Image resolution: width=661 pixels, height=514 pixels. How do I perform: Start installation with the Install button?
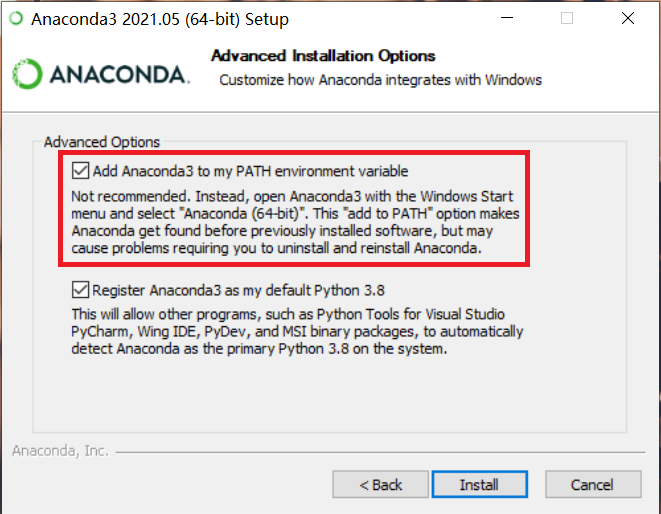(479, 485)
